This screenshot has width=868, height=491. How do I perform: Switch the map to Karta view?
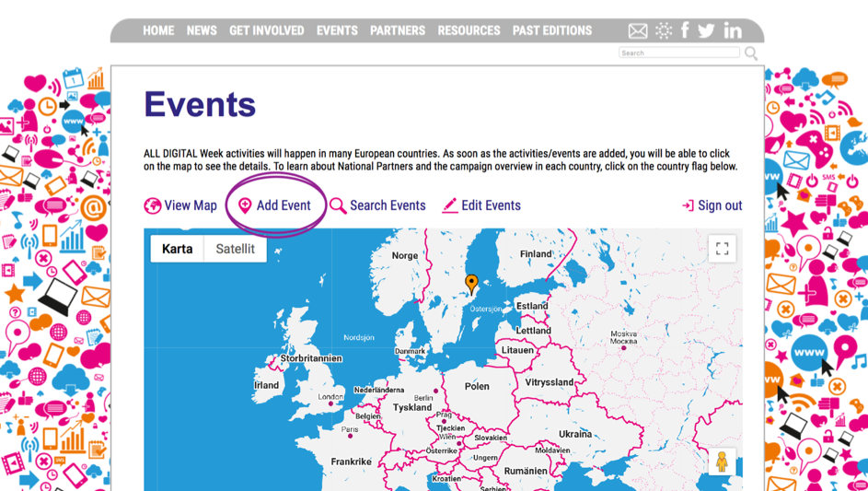[177, 249]
